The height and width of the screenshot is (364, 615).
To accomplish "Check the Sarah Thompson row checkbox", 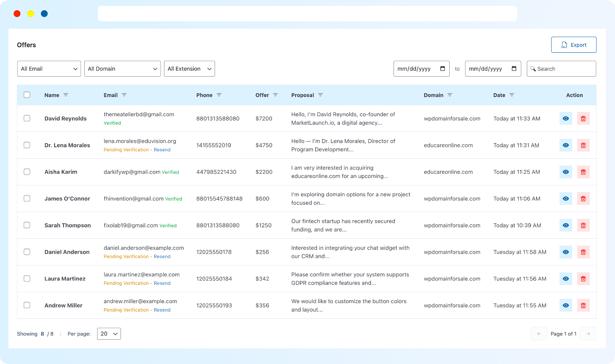I will [27, 225].
